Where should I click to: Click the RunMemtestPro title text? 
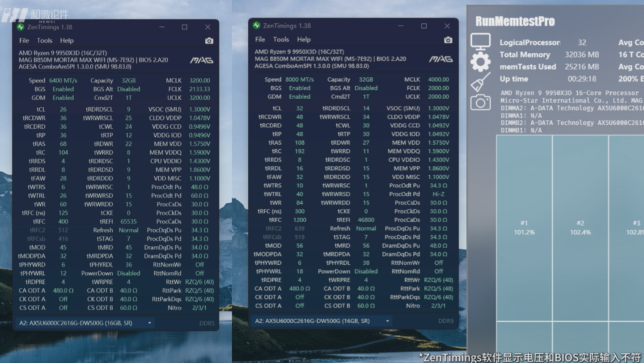pos(515,21)
